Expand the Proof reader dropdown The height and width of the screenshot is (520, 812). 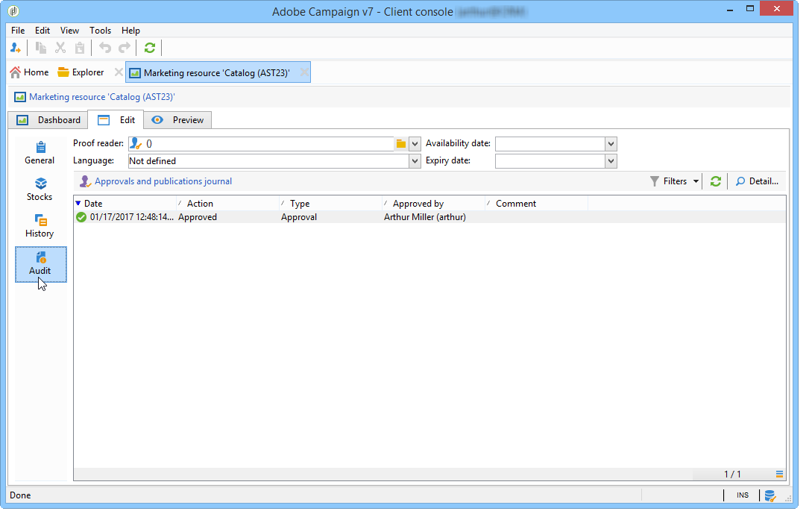[415, 145]
